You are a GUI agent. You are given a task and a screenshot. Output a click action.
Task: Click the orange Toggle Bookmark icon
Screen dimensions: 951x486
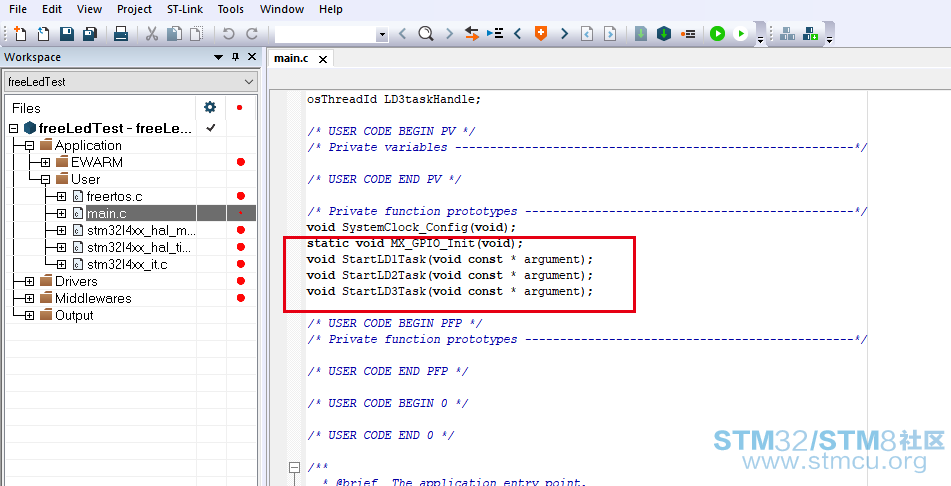(x=541, y=34)
